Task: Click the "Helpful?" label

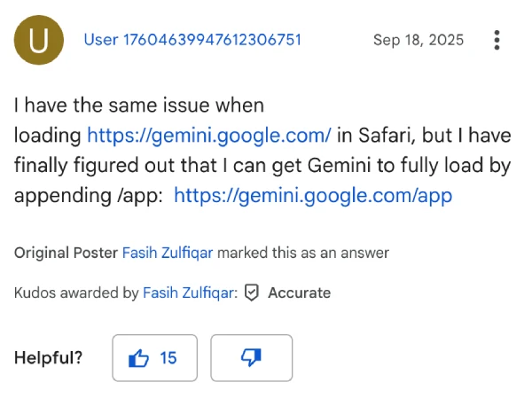Action: pos(49,358)
